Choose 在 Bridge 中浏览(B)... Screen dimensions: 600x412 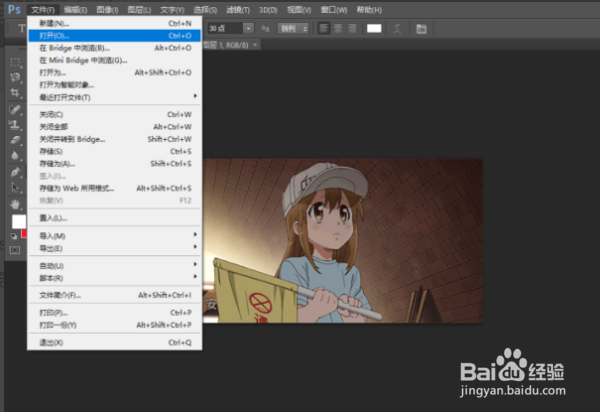114,48
